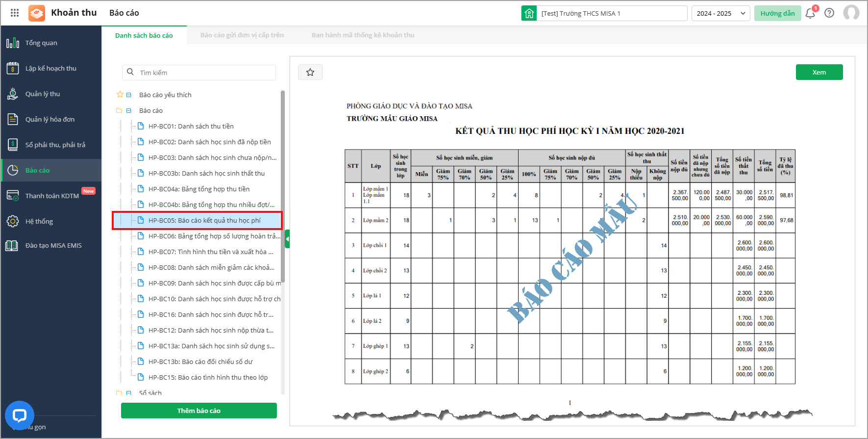
Task: Open the user avatar profile menu
Action: (x=851, y=13)
